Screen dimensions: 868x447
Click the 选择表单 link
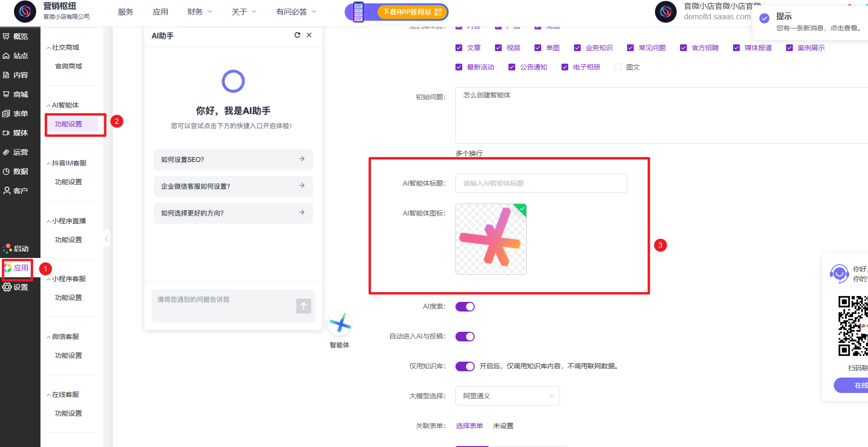[469, 426]
